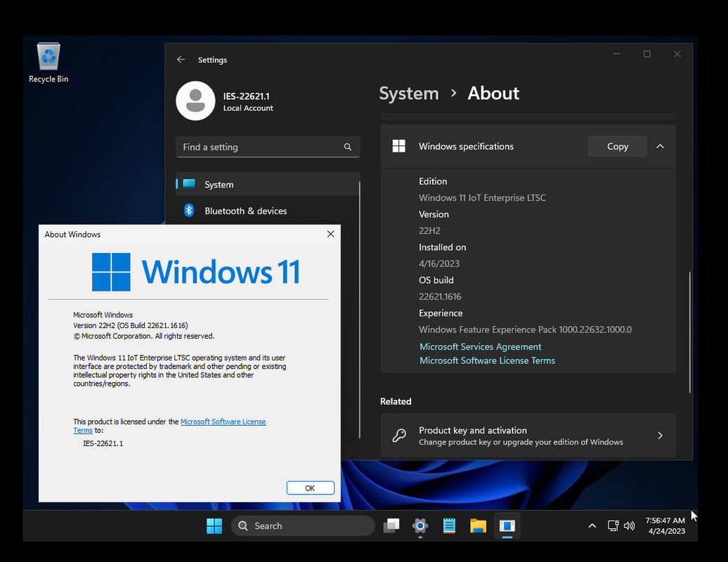Click the Windows Feature Experience Pack value

525,329
